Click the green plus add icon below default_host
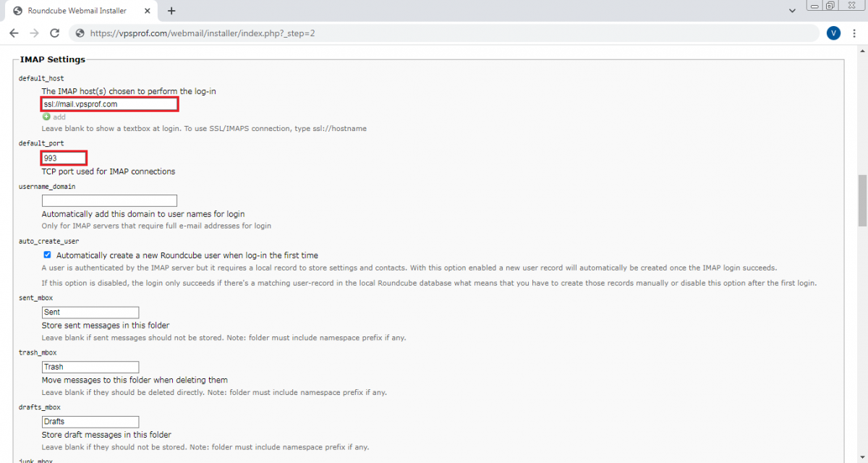Viewport: 868px width, 463px height. point(45,116)
